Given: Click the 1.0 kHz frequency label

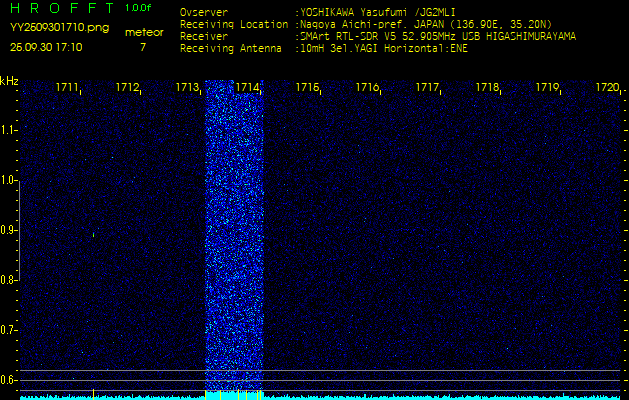Looking at the screenshot, I should pyautogui.click(x=7, y=180).
